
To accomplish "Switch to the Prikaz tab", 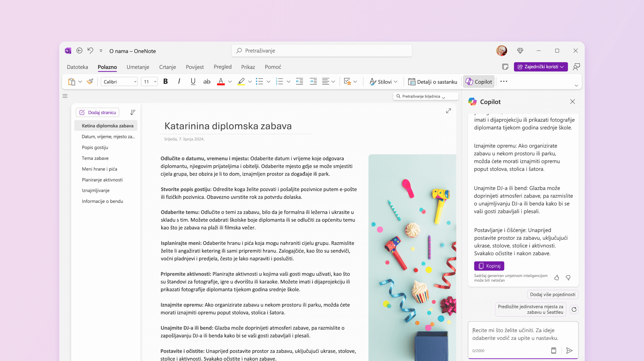I will point(248,67).
